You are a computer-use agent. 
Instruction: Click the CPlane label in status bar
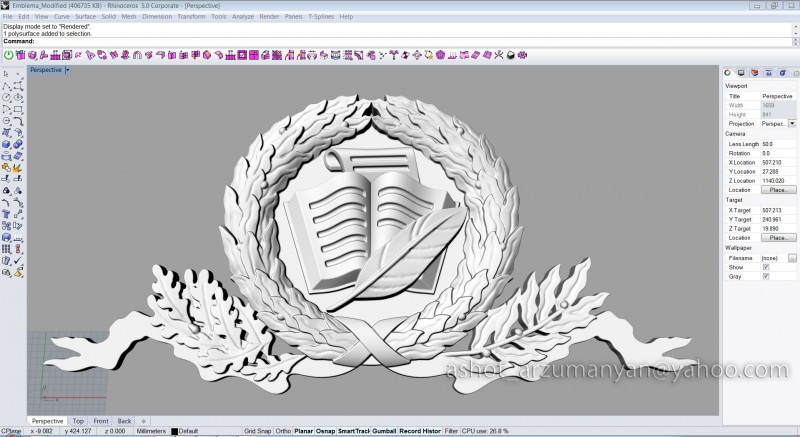pos(11,431)
